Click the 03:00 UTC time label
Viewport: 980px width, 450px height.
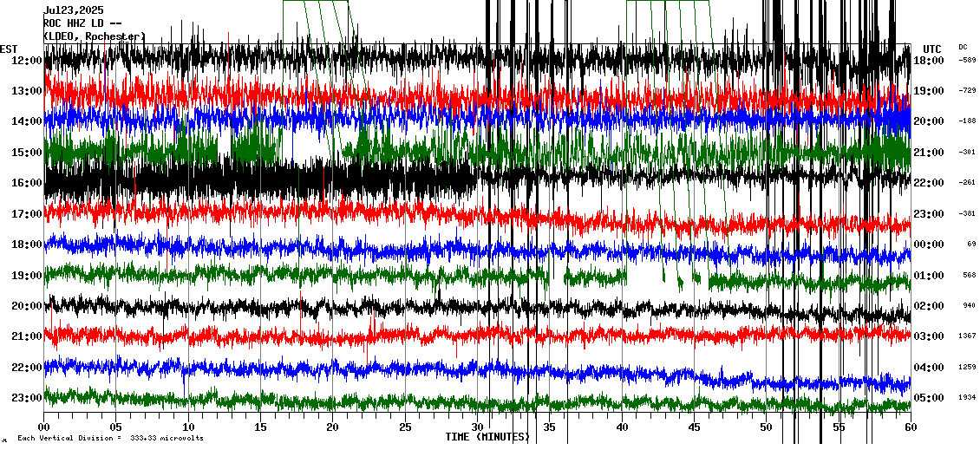(x=929, y=336)
